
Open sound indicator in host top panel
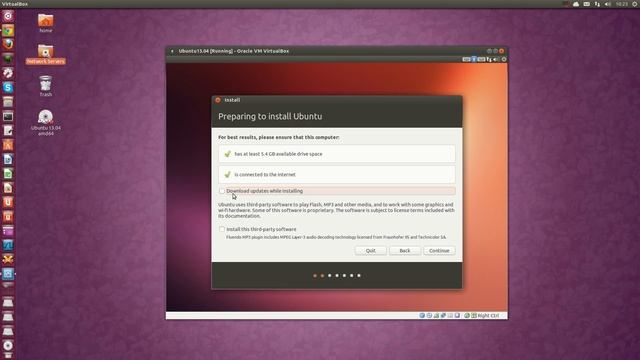click(608, 4)
